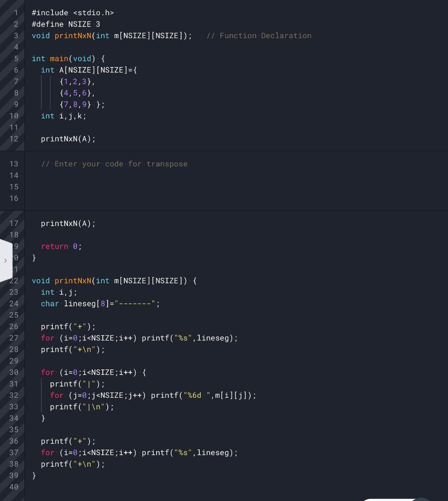Click the inner for loop with %6d
Viewport: 448px width, 501px height.
153,396
